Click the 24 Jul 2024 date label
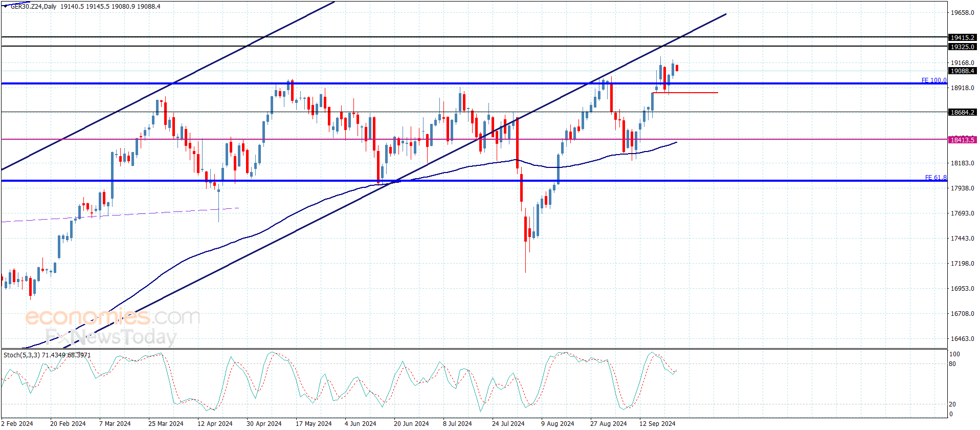Image resolution: width=980 pixels, height=430 pixels. coord(508,424)
